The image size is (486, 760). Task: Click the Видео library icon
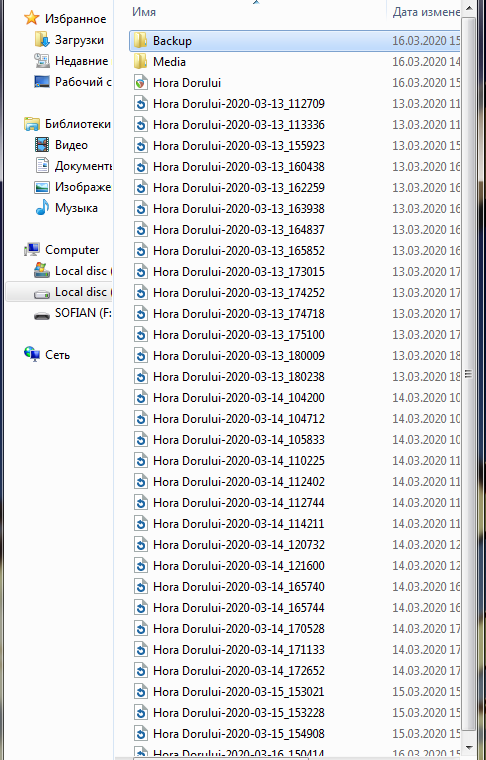42,144
